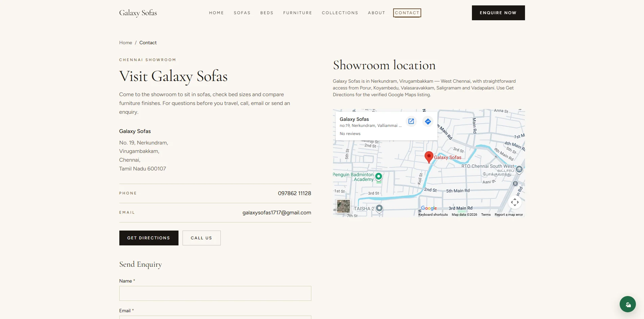Viewport: 644px width, 319px height.
Task: Open the green chat widget icon
Action: coord(628,304)
